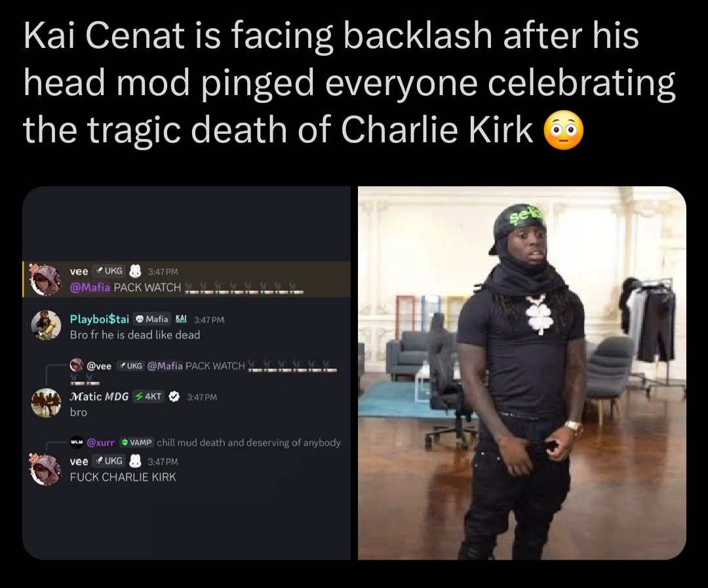This screenshot has height=588, width=708.
Task: Open the photo of the man in black outfit
Action: tap(522, 373)
